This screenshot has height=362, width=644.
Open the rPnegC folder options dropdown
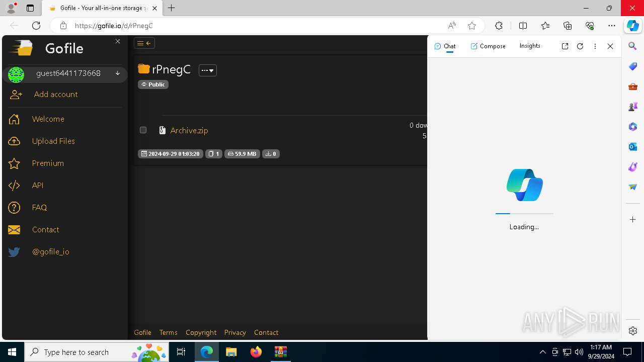(207, 70)
